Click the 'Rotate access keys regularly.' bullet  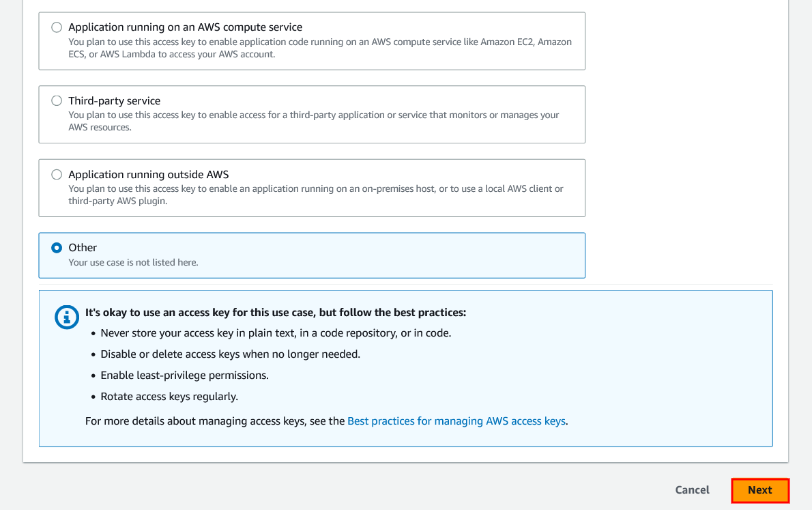[169, 397]
